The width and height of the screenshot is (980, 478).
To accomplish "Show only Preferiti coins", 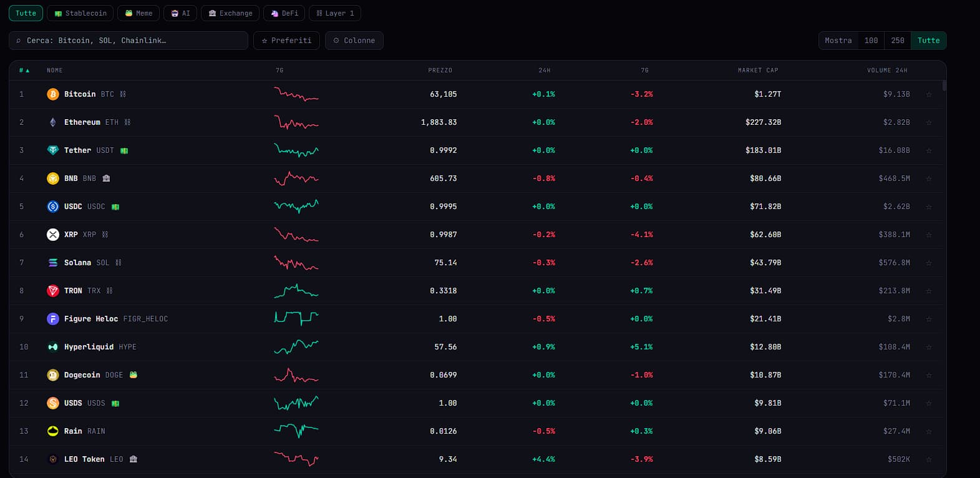I will click(x=286, y=41).
